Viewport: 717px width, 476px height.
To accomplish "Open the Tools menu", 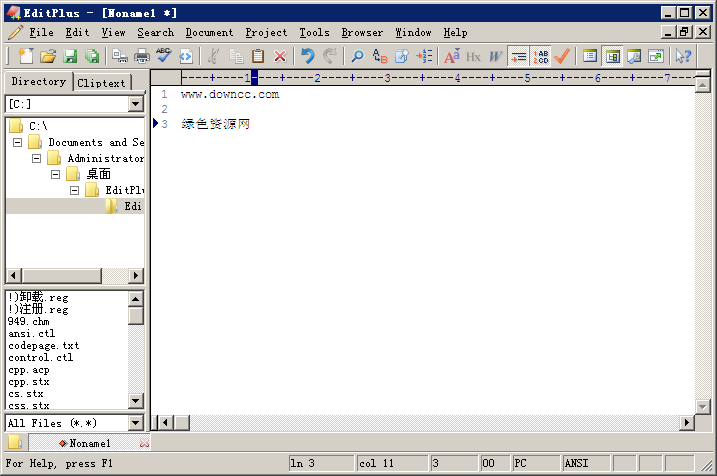I will tap(314, 32).
